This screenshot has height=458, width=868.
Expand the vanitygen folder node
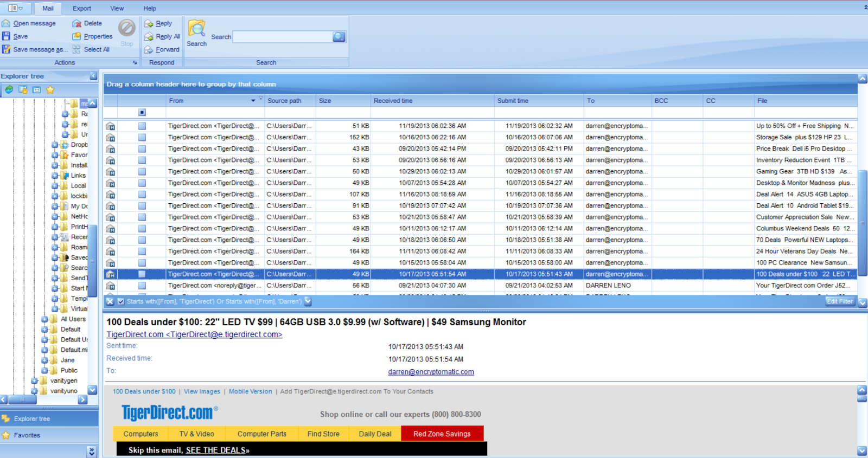(x=34, y=381)
